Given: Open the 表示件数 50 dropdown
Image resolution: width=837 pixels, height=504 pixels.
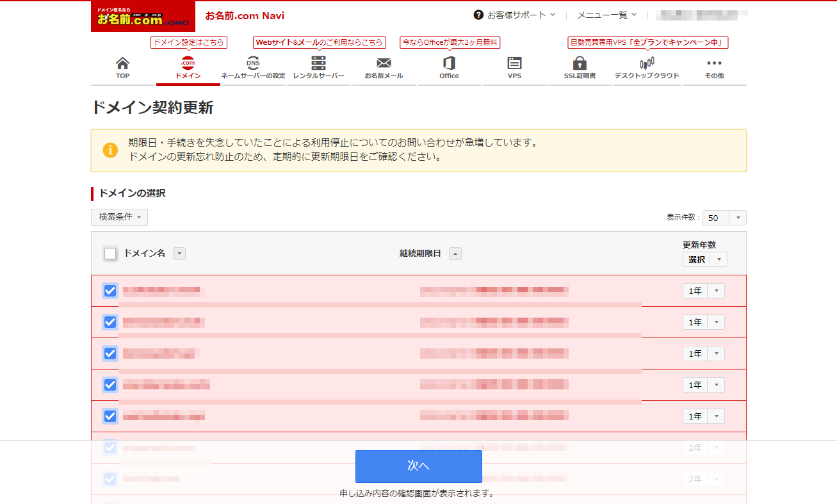Looking at the screenshot, I should [x=724, y=218].
